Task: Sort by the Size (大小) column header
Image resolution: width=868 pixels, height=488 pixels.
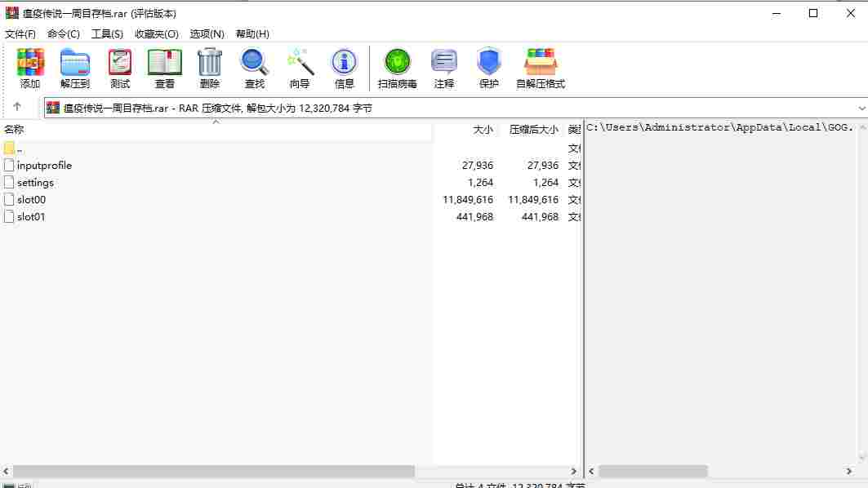Action: (x=483, y=130)
